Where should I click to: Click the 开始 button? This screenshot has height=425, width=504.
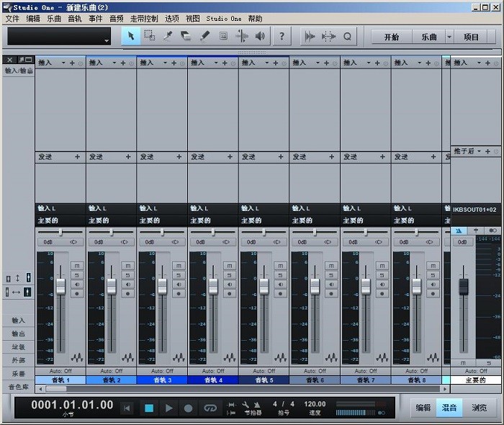[392, 37]
